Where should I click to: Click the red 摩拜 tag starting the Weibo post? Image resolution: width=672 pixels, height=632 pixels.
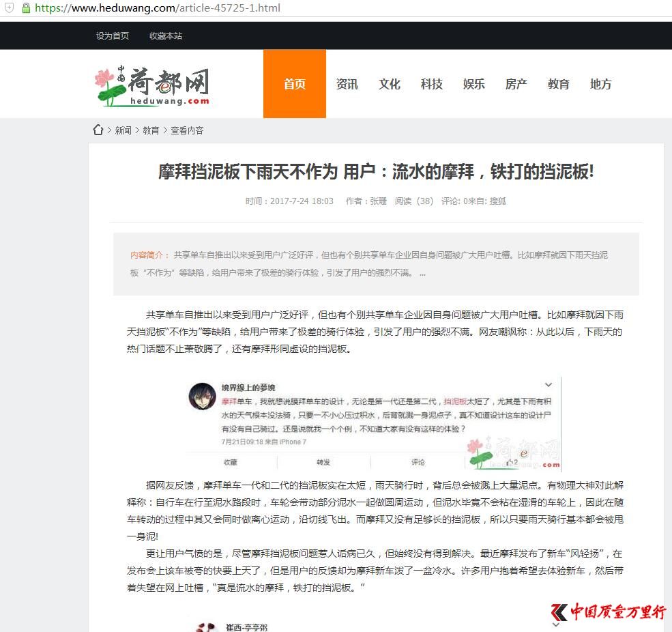229,401
